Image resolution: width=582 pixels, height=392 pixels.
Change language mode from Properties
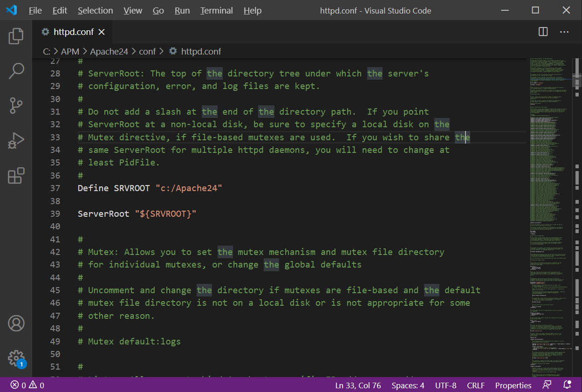(513, 385)
